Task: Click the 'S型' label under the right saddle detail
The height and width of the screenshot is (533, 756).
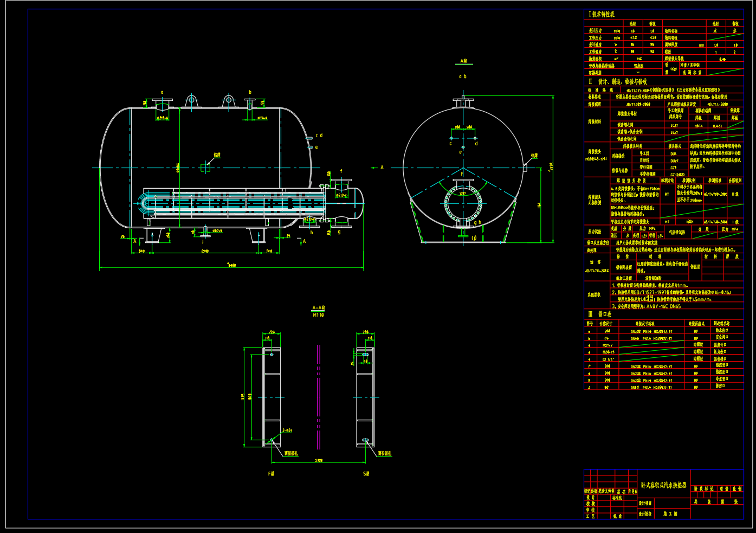Action: [x=366, y=473]
